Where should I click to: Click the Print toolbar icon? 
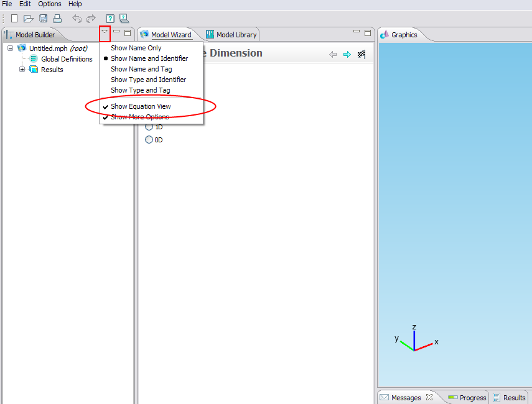pyautogui.click(x=57, y=19)
